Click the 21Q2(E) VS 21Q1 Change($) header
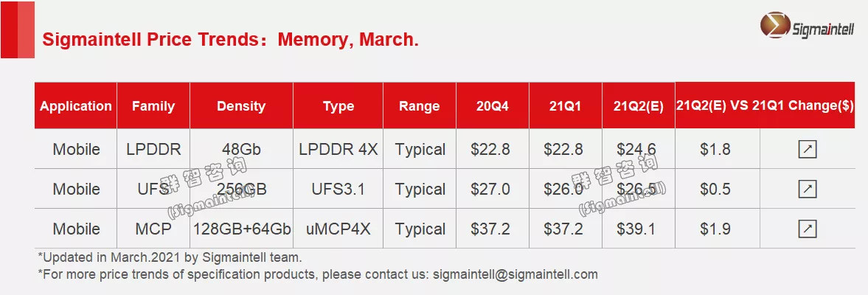Screen dimensions: 868x295 click(x=765, y=105)
